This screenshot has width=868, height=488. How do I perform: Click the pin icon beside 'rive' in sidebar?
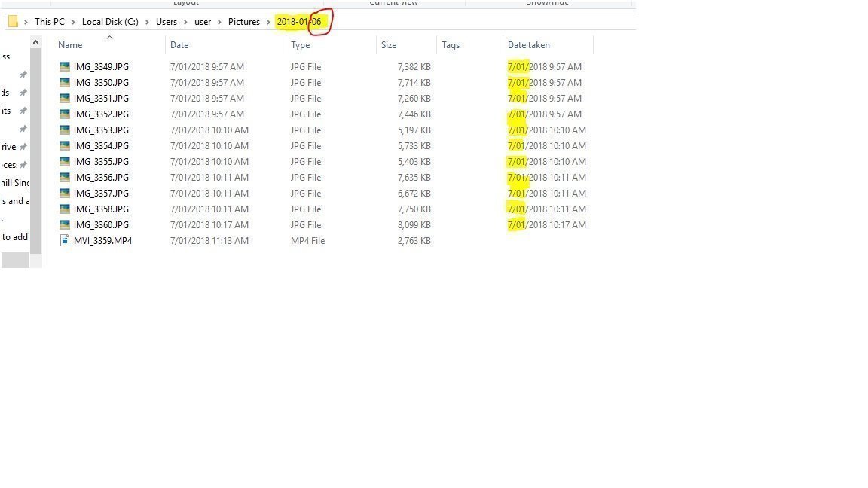tap(23, 147)
